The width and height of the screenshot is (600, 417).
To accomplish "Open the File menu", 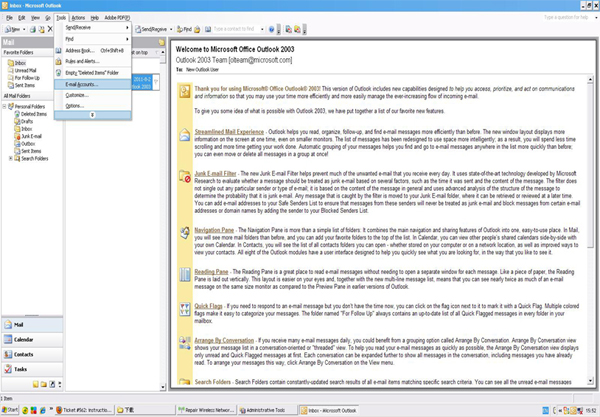I will (x=9, y=18).
